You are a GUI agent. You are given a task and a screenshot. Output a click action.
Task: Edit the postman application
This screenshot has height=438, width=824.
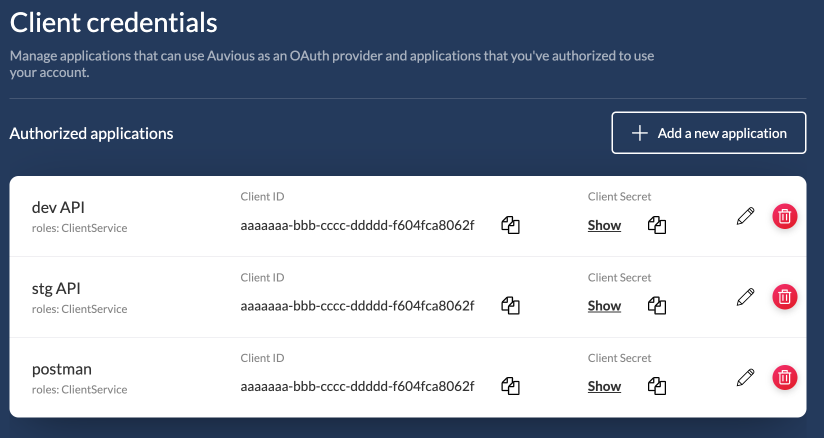click(744, 377)
